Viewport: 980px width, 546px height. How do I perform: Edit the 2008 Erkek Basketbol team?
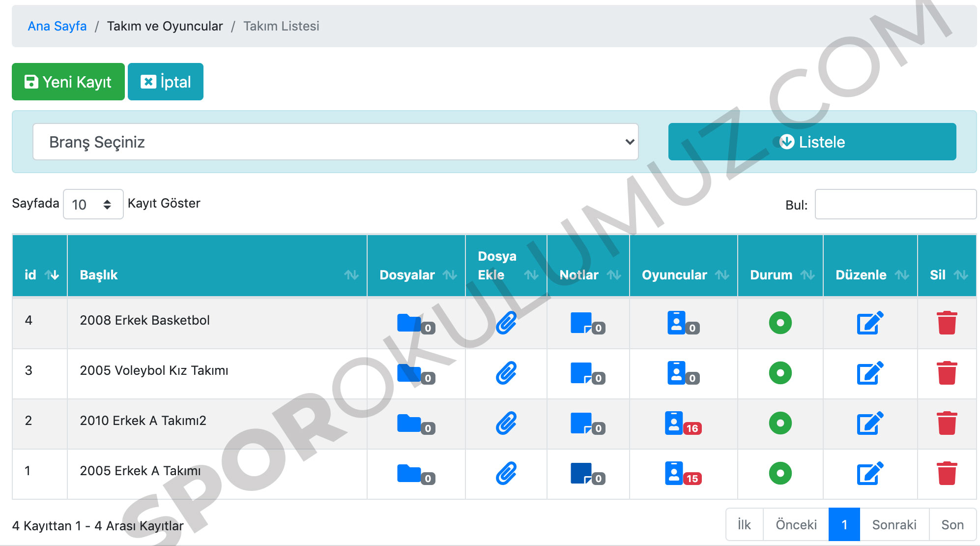pos(869,323)
